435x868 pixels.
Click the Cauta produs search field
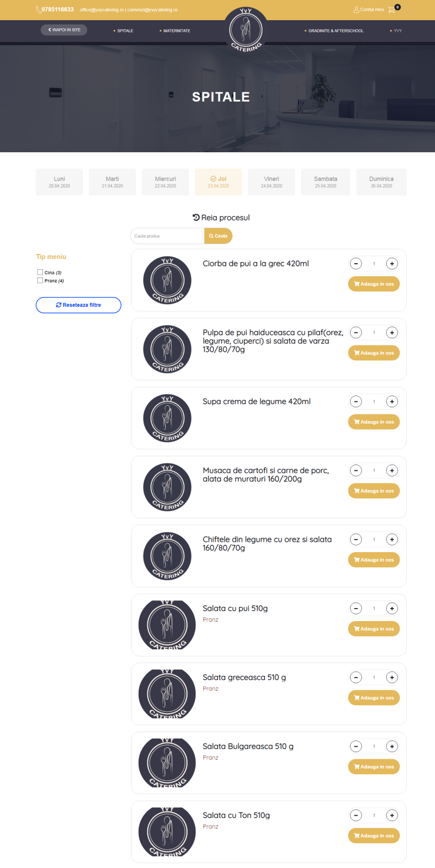coord(167,236)
